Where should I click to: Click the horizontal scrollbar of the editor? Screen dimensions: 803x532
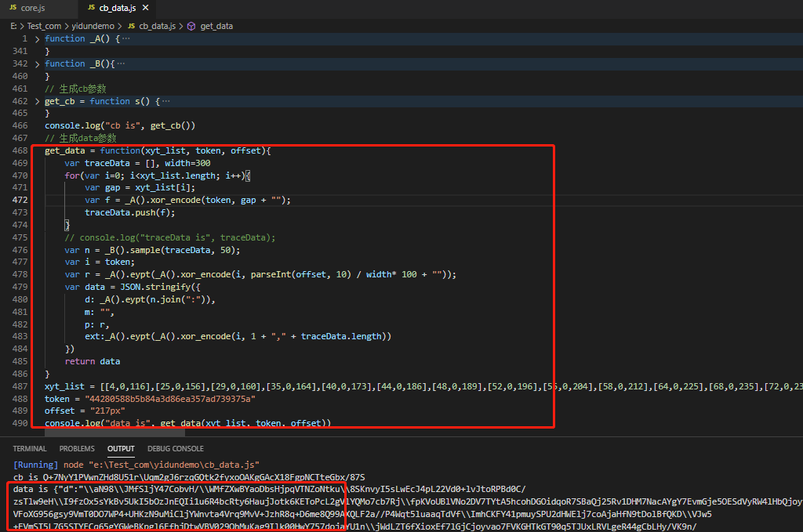click(115, 432)
